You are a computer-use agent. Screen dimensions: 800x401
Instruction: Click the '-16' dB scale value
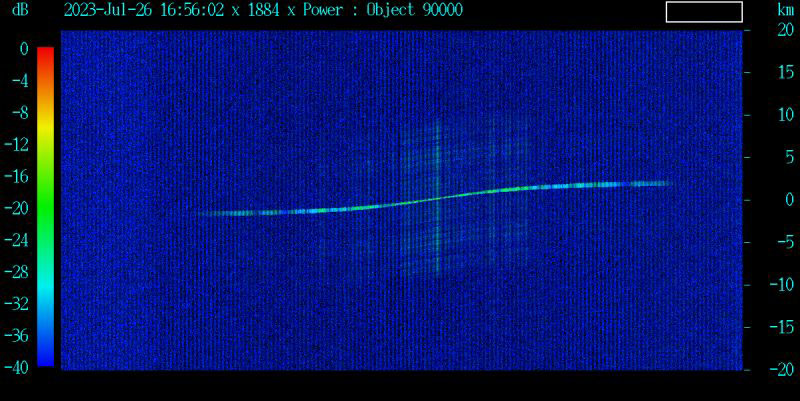[16, 177]
